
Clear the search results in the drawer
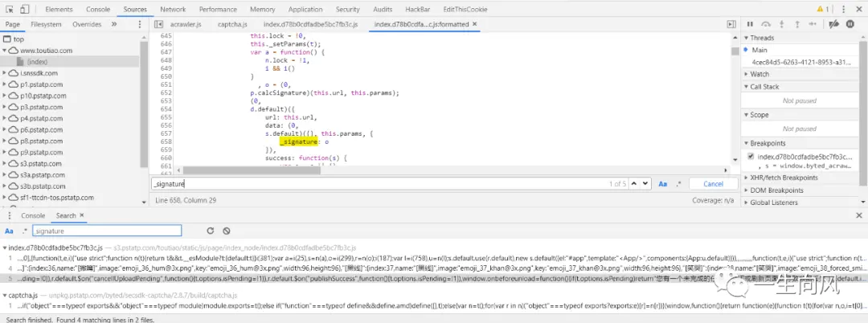(x=226, y=231)
